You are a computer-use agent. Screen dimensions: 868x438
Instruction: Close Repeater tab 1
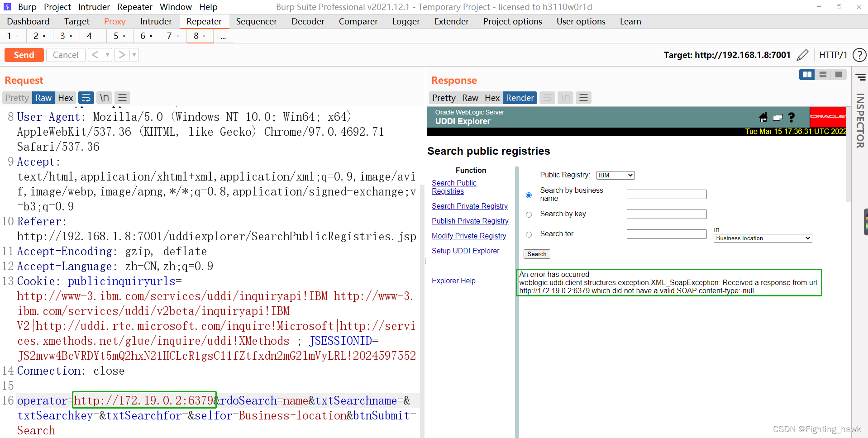[x=18, y=36]
